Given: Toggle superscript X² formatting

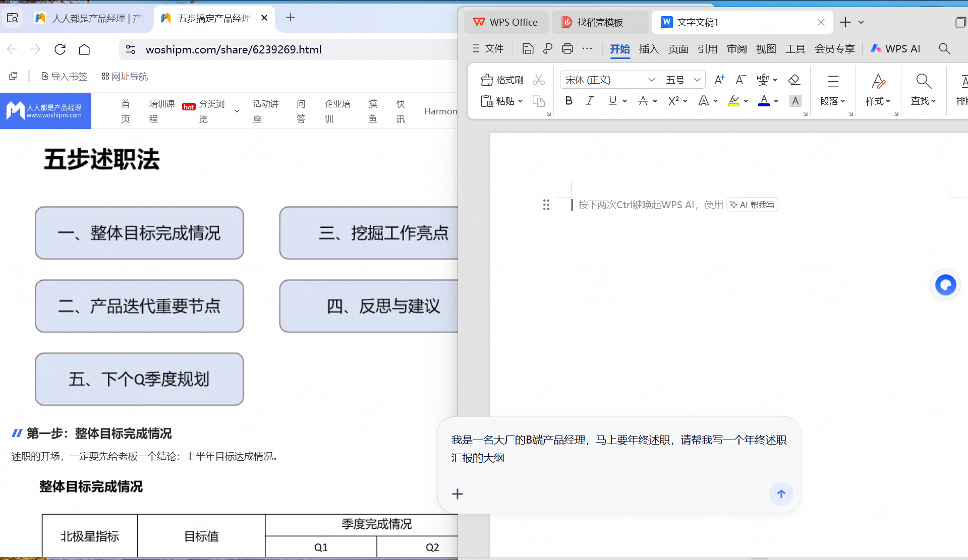Looking at the screenshot, I should [x=673, y=101].
